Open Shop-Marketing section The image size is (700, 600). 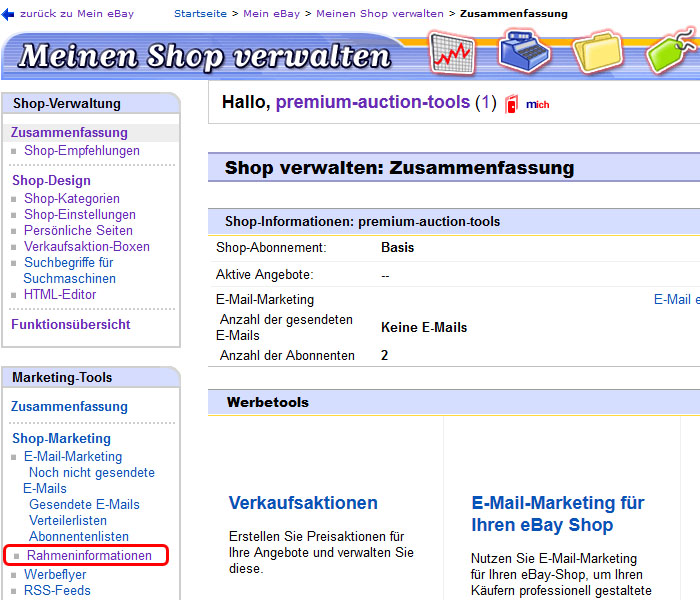pyautogui.click(x=61, y=438)
